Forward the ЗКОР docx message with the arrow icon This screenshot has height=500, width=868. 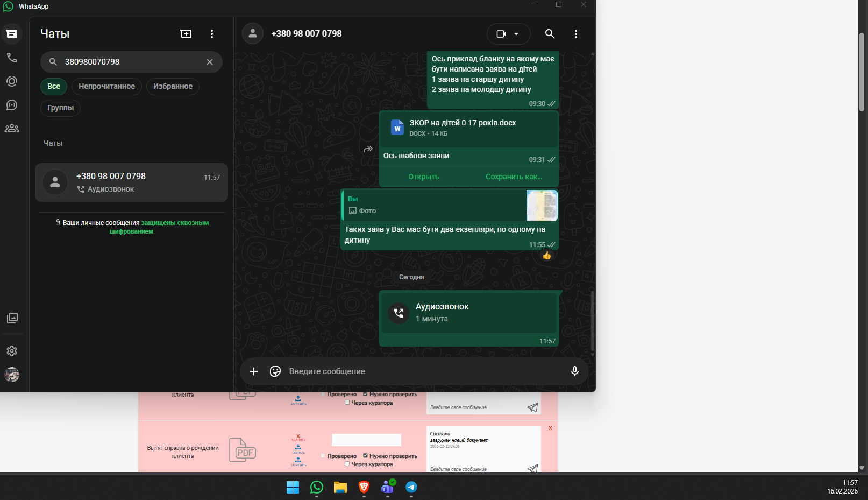click(368, 149)
